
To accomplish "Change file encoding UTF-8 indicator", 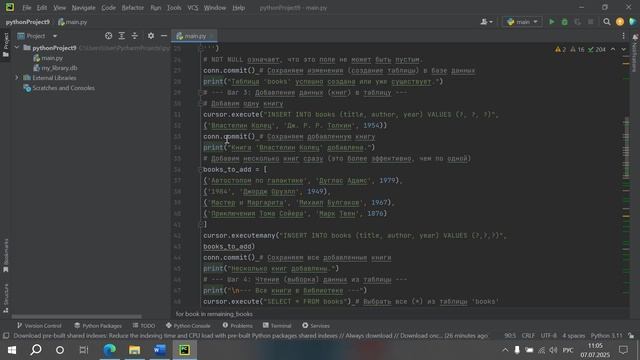I will click(x=548, y=336).
